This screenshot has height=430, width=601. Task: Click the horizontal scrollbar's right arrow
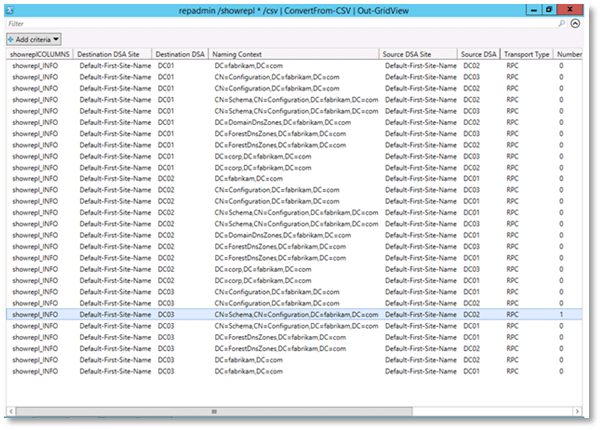[578, 409]
